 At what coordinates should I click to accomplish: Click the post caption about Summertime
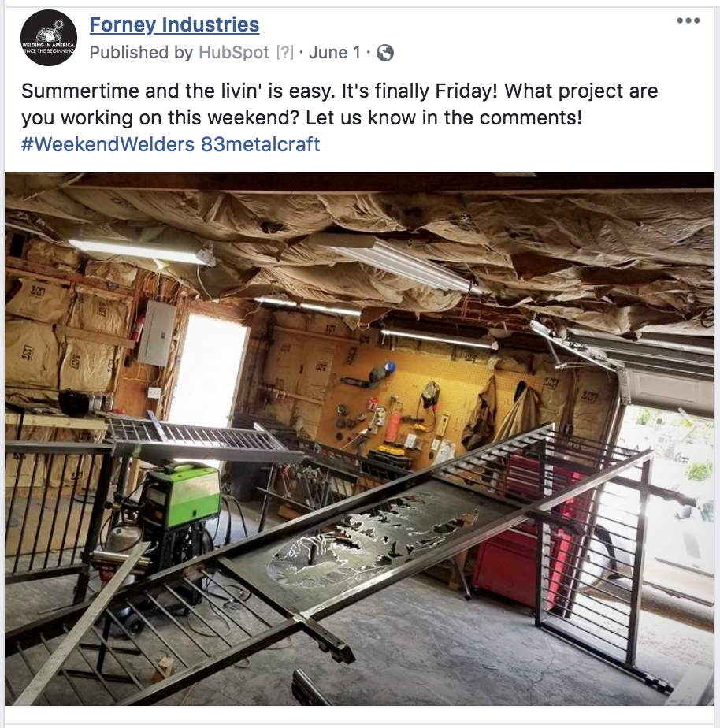(x=340, y=104)
